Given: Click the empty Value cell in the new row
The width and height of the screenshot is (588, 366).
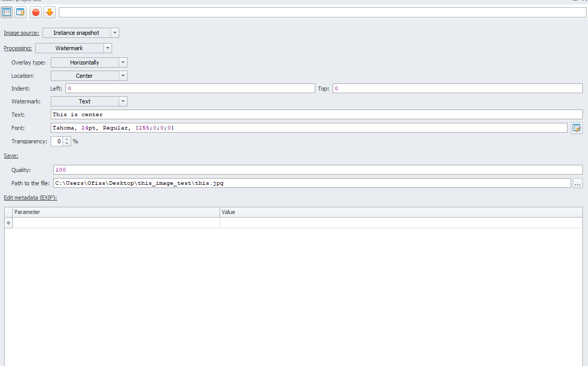Looking at the screenshot, I should click(401, 223).
